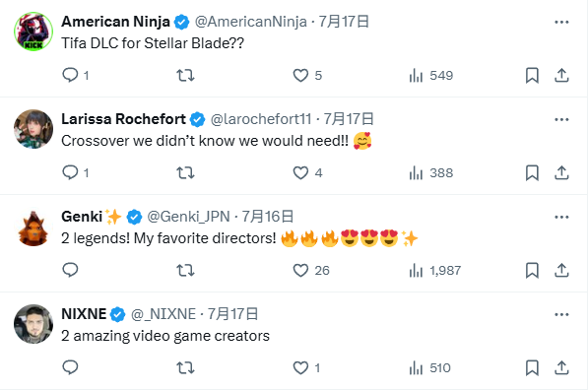
Task: Share Genki's tweet
Action: coord(561,271)
